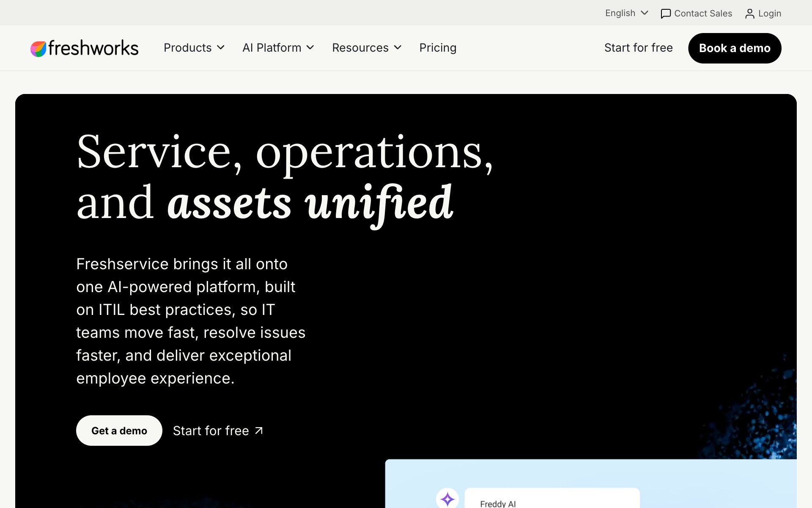Open the English language dropdown

click(627, 13)
